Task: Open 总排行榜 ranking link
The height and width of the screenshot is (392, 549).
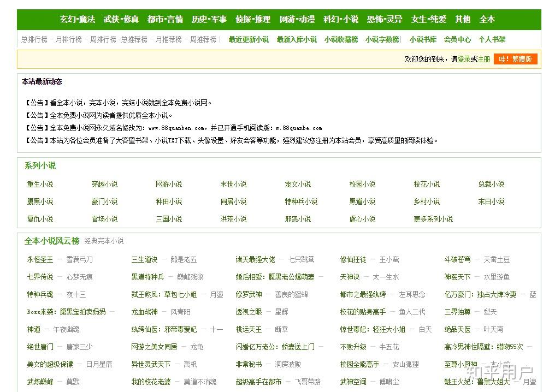Action: [34, 39]
